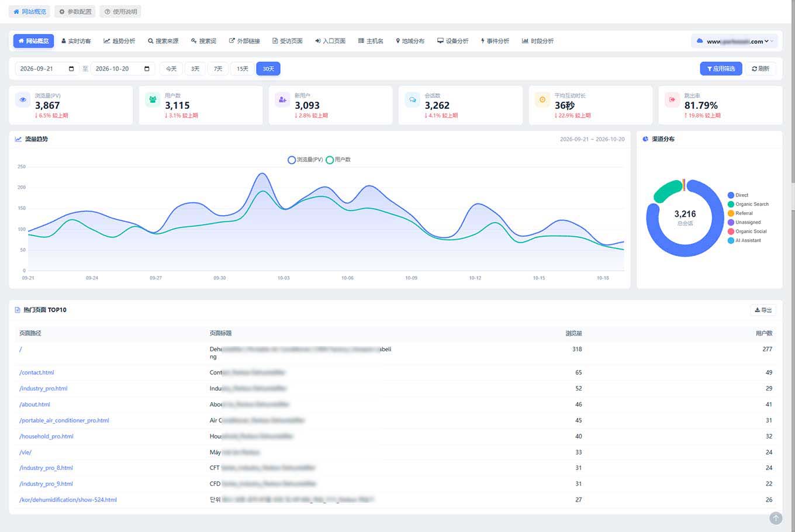The image size is (795, 532).
Task: Open 使用说明 help in the top bar
Action: tap(120, 12)
